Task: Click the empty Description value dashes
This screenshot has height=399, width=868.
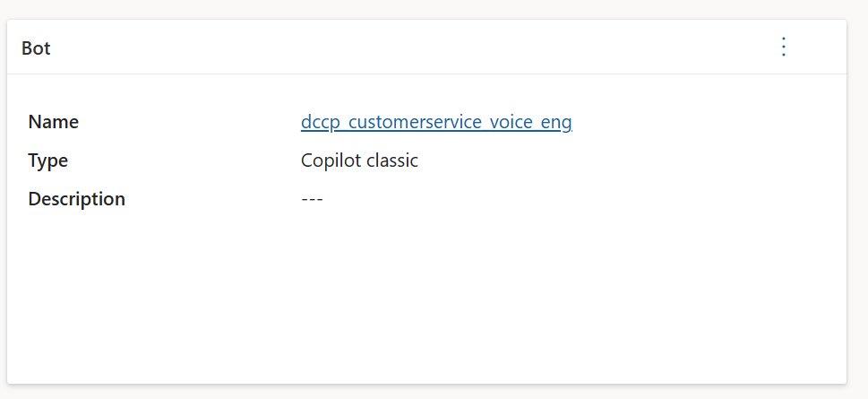Action: (x=312, y=199)
